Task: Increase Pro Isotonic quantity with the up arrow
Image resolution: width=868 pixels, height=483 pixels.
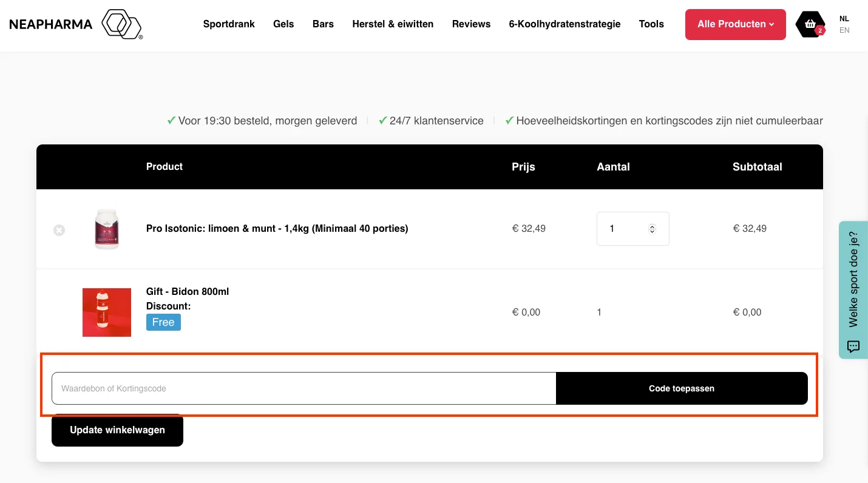Action: point(653,225)
